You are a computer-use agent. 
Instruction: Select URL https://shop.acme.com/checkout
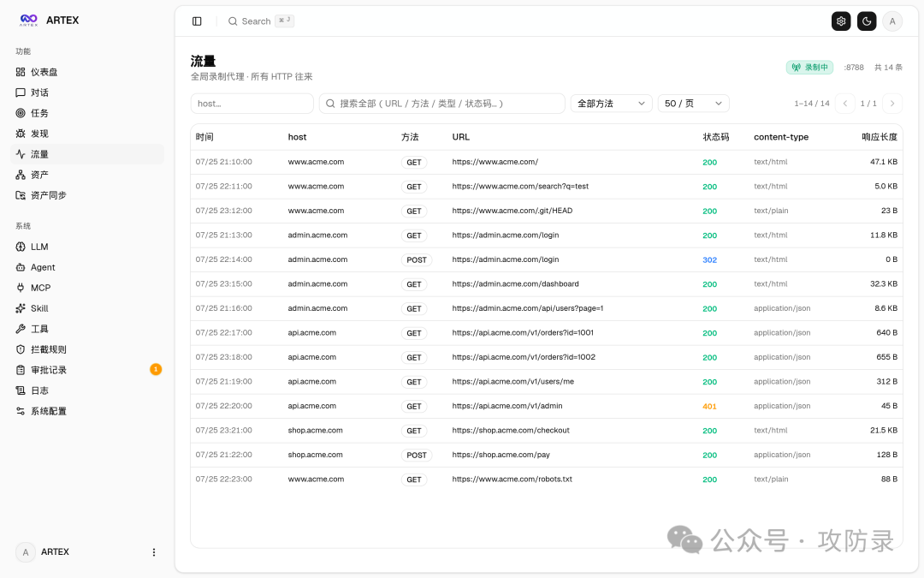(511, 431)
